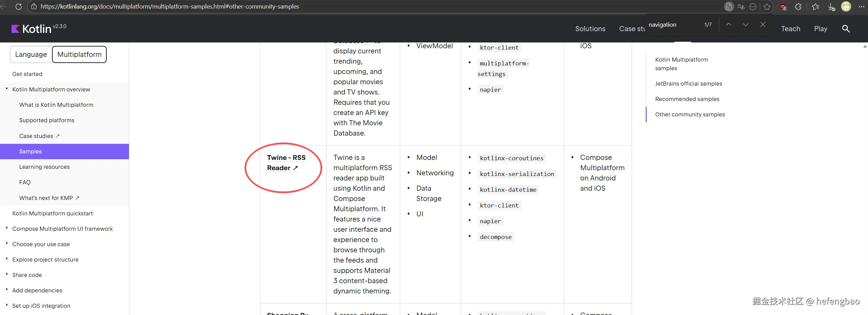Screen dimensions: 868x315
Task: Expand Compose Multiplatform UI framework section
Action: click(6, 228)
